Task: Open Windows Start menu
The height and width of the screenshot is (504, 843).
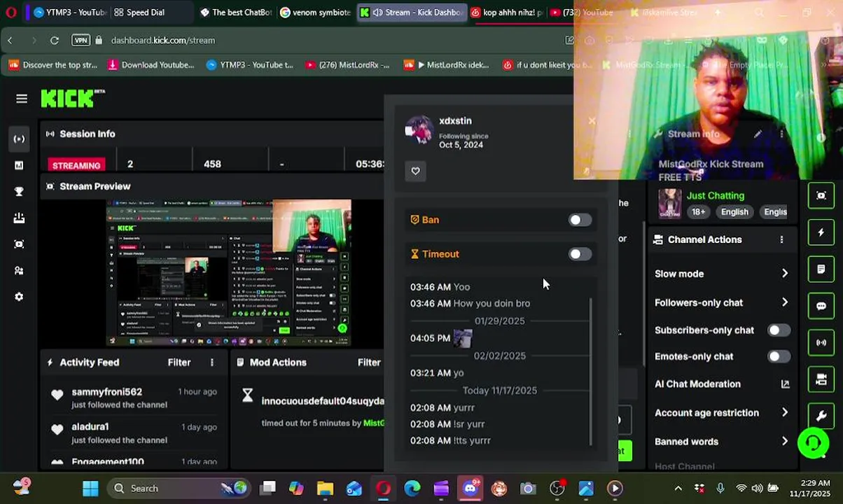Action: [x=90, y=489]
